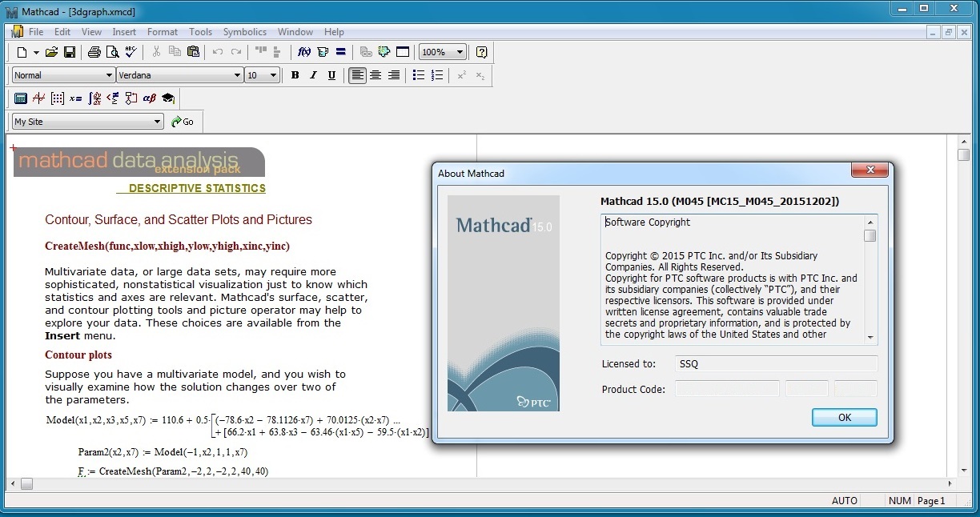Click the subscript x₂ icon
The height and width of the screenshot is (517, 980).
pos(480,75)
